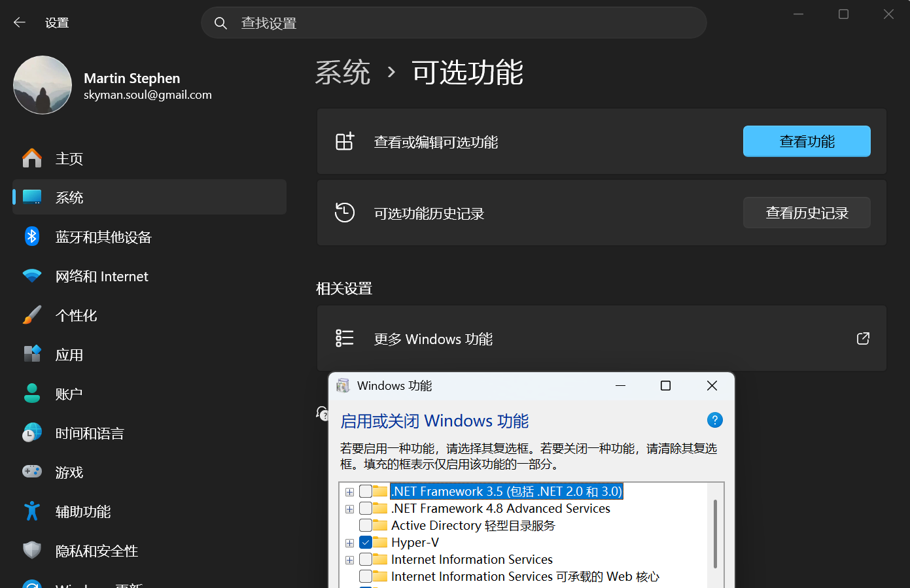Enable the 可承载的 Web 核心 checkbox
This screenshot has height=588, width=910.
(366, 576)
